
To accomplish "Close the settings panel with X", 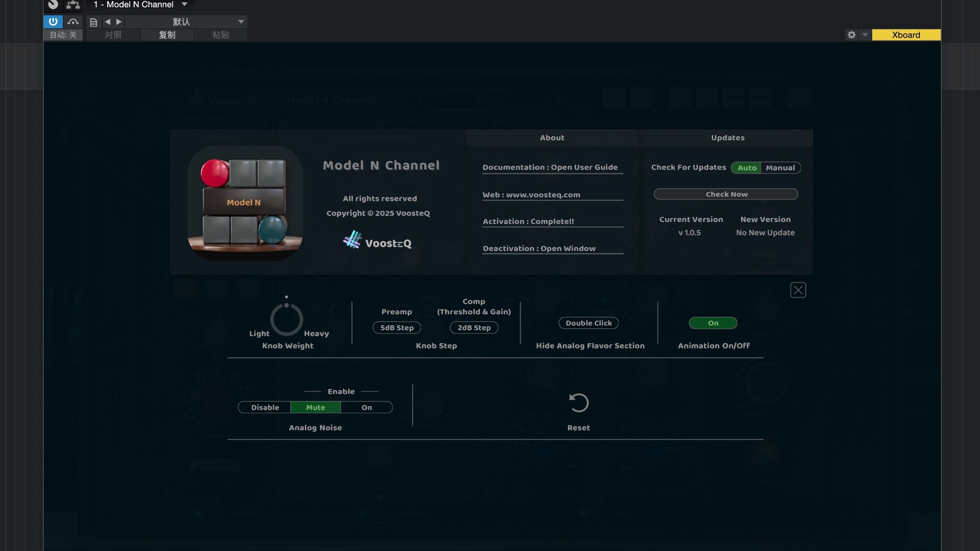I will click(798, 290).
